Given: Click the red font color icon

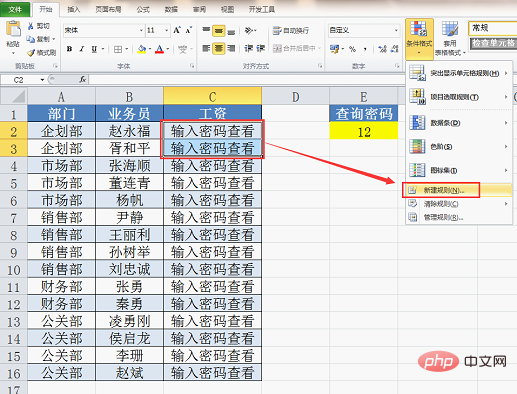Looking at the screenshot, I should coord(160,49).
